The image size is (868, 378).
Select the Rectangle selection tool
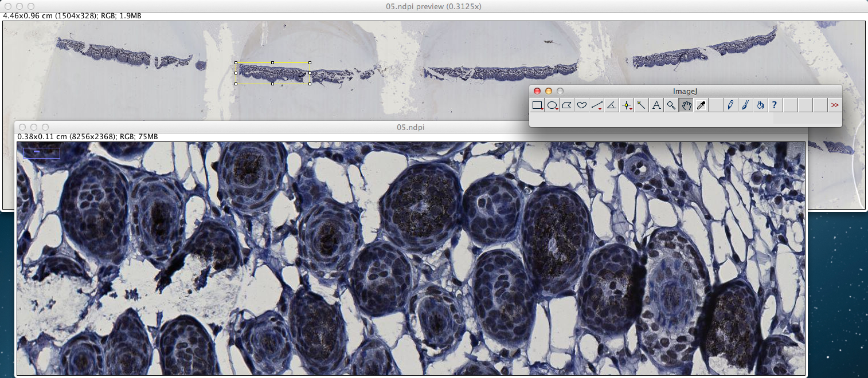coord(538,105)
